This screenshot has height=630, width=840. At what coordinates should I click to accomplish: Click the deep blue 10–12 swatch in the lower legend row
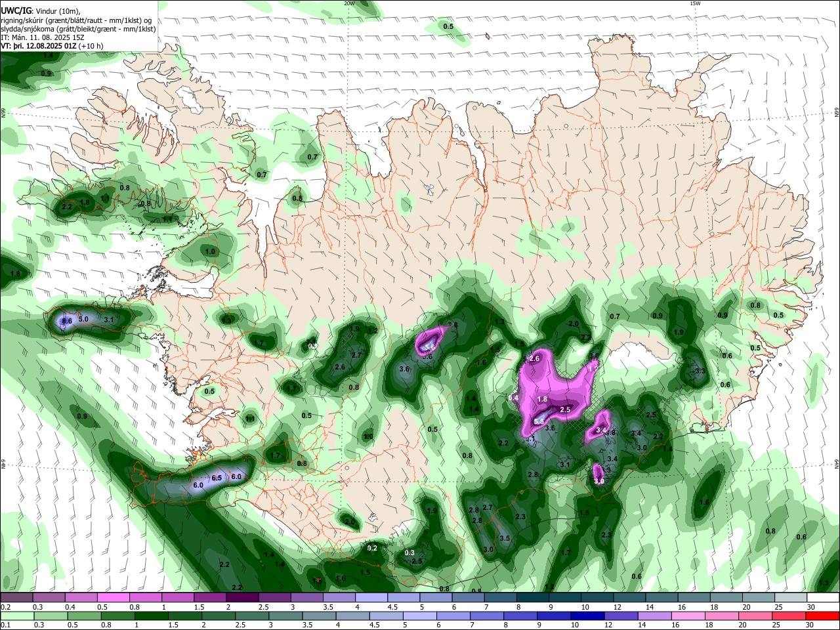coord(587,616)
